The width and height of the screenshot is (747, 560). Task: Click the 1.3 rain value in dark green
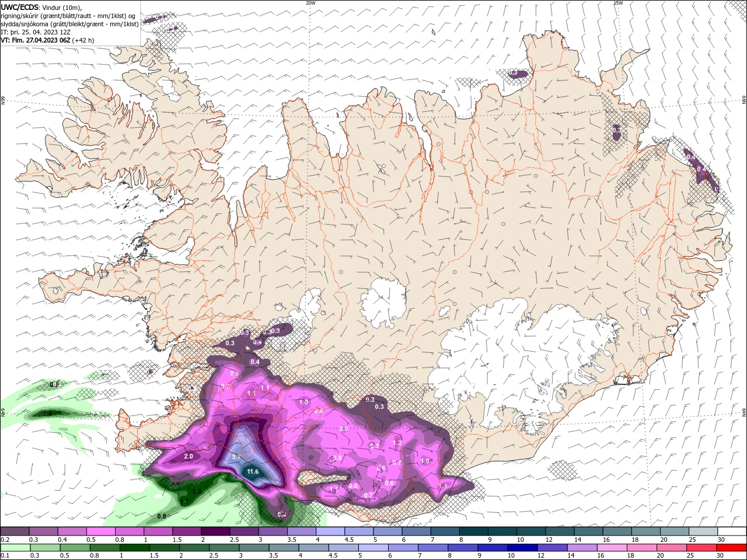coord(197,492)
